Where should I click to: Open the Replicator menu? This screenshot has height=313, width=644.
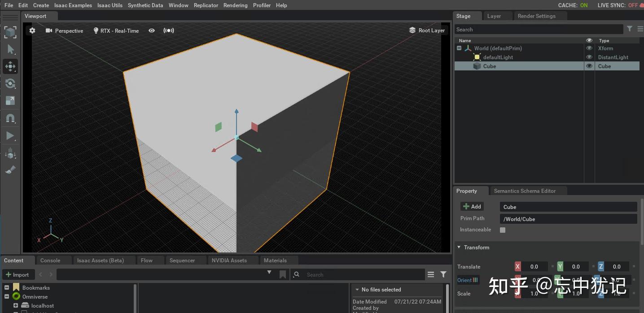pyautogui.click(x=206, y=5)
